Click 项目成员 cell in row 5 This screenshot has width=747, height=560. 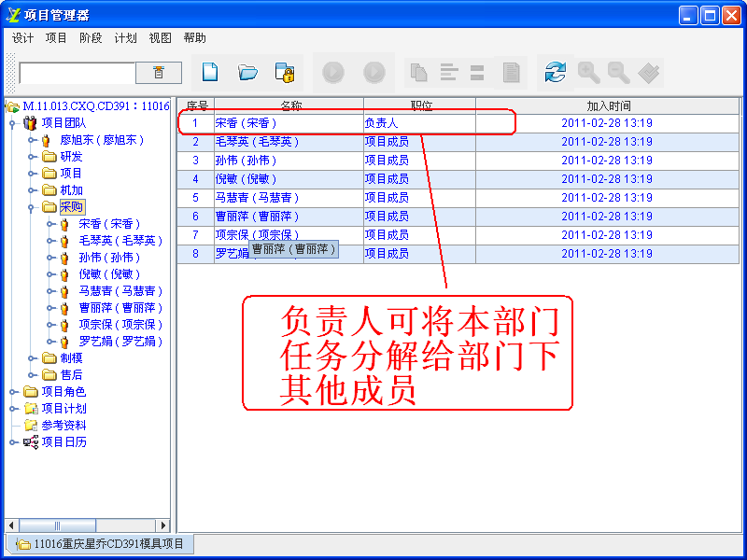419,198
